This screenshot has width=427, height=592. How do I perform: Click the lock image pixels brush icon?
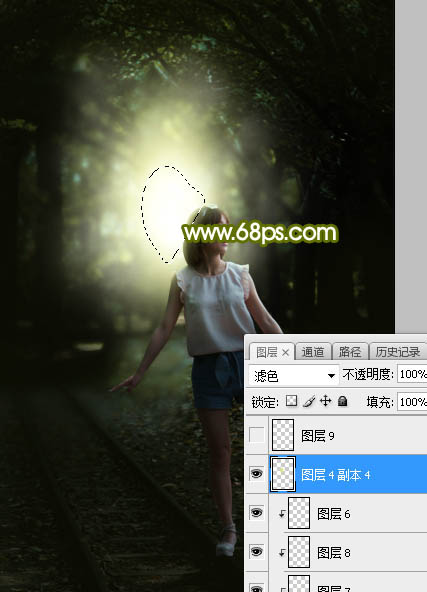[309, 401]
